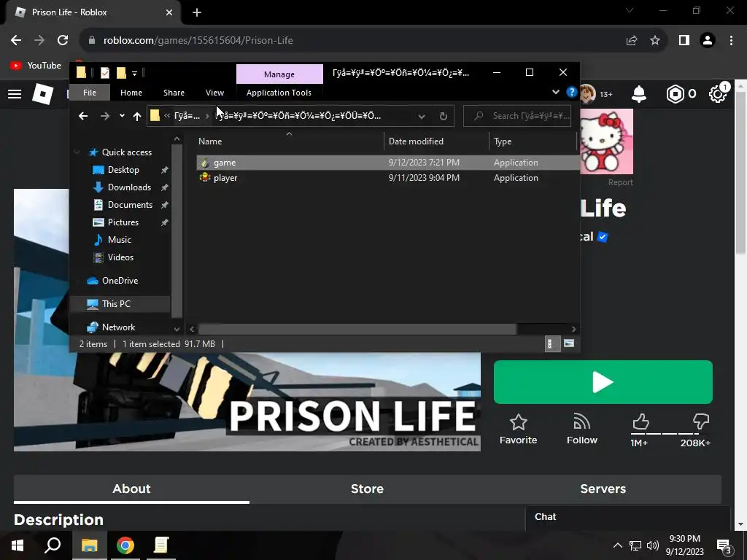Select OneDrive in navigation pane
The image size is (747, 560).
(x=120, y=281)
